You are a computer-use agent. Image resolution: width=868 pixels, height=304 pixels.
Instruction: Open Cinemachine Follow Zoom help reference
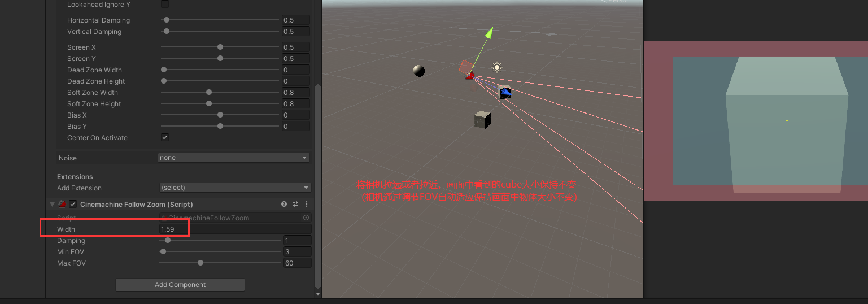tap(284, 204)
